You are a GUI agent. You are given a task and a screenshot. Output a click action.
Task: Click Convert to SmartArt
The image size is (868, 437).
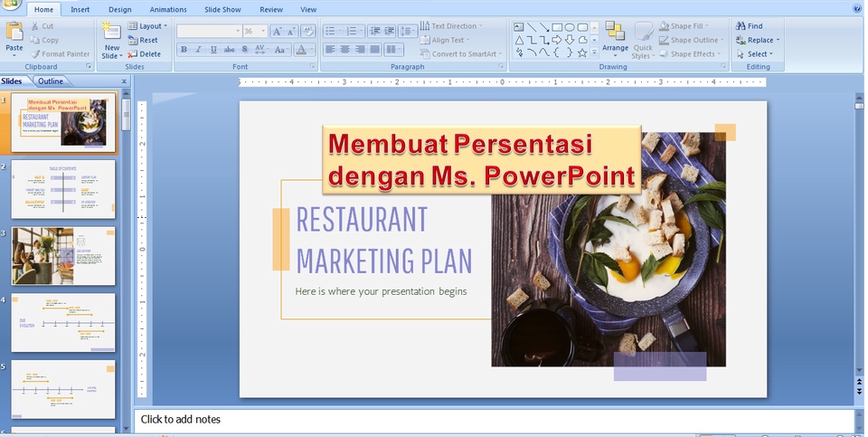pyautogui.click(x=460, y=53)
